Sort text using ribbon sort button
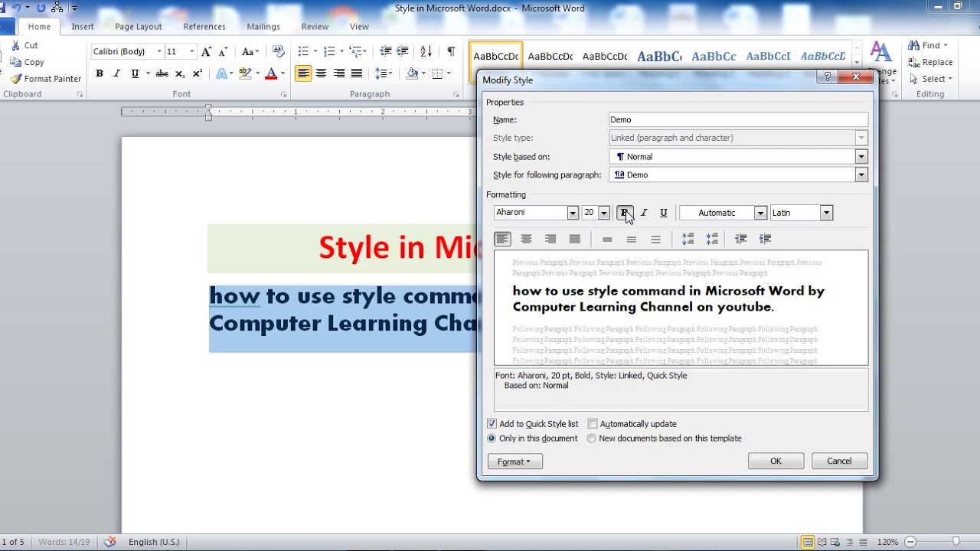 (426, 51)
